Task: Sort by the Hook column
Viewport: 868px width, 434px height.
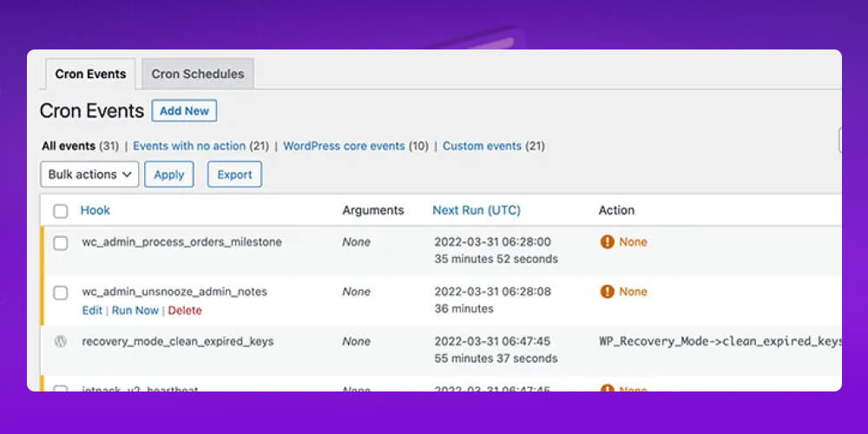Action: (95, 210)
